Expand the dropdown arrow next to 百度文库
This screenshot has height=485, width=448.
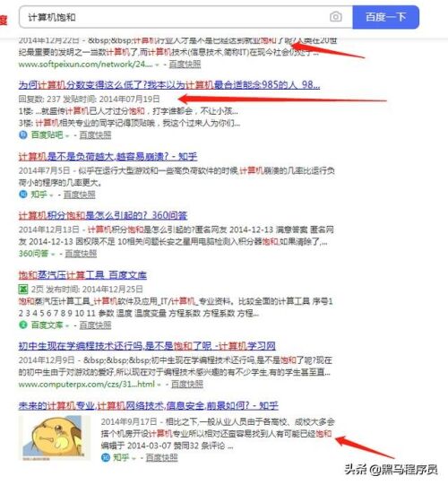[67, 325]
